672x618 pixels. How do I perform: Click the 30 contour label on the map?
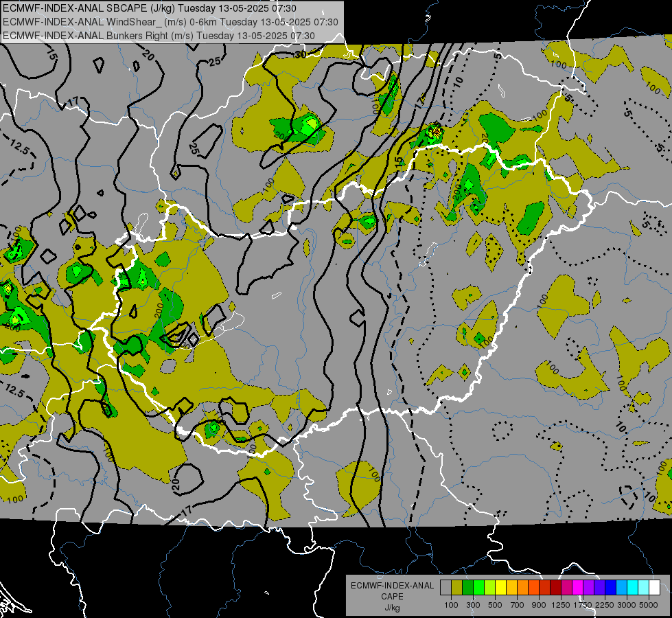[x=300, y=54]
